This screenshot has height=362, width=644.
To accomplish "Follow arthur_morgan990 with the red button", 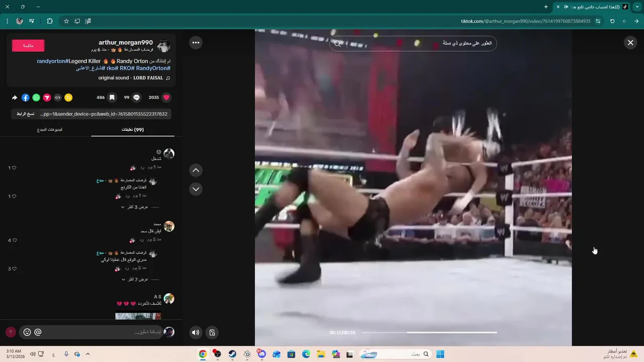I will [28, 46].
